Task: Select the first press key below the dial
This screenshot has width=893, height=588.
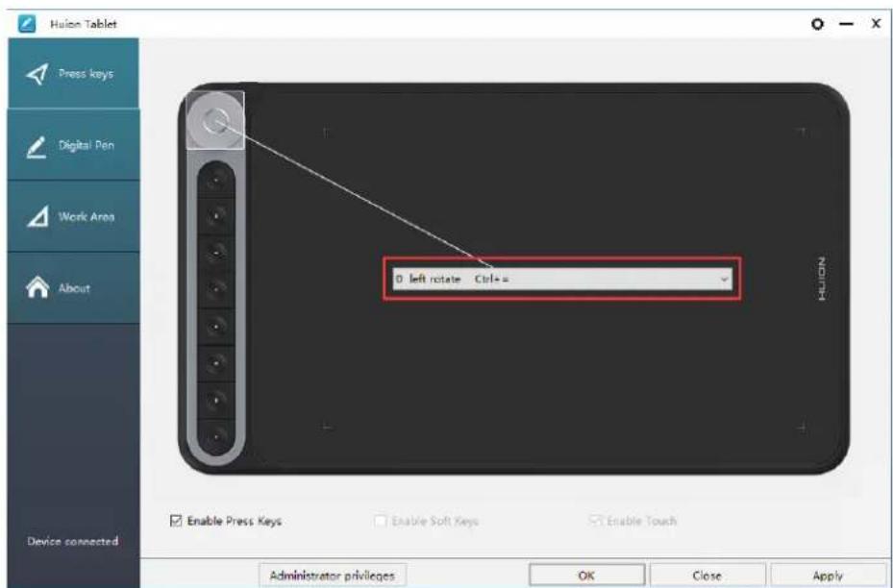Action: [x=216, y=180]
